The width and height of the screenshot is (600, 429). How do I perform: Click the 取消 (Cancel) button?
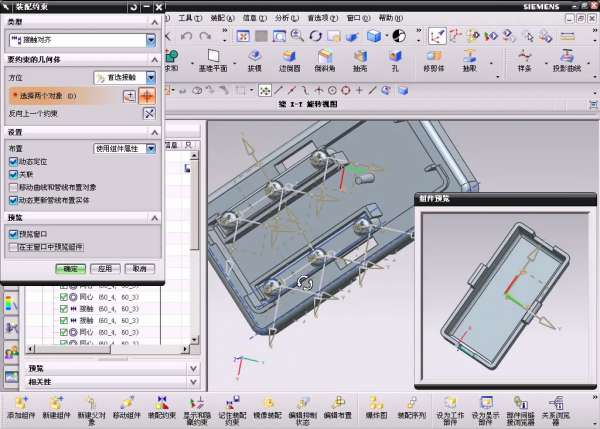click(x=140, y=269)
